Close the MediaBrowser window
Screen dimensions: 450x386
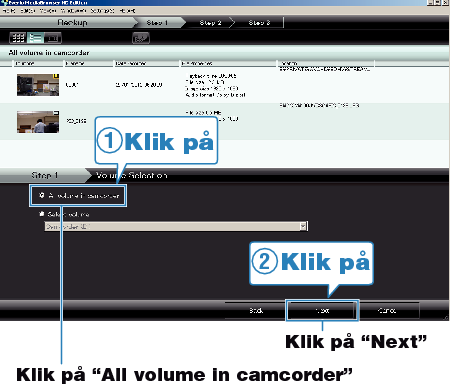click(x=445, y=3)
